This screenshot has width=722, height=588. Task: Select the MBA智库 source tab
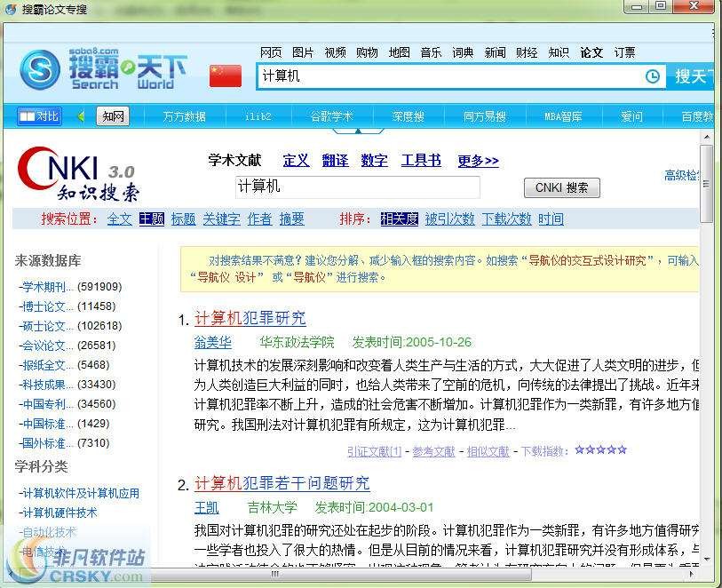coord(563,116)
